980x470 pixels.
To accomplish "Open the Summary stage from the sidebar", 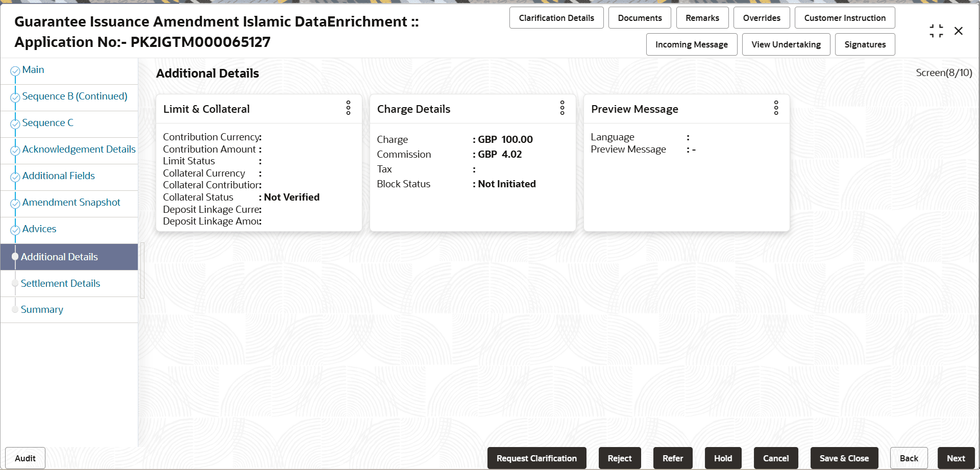I will tap(42, 309).
